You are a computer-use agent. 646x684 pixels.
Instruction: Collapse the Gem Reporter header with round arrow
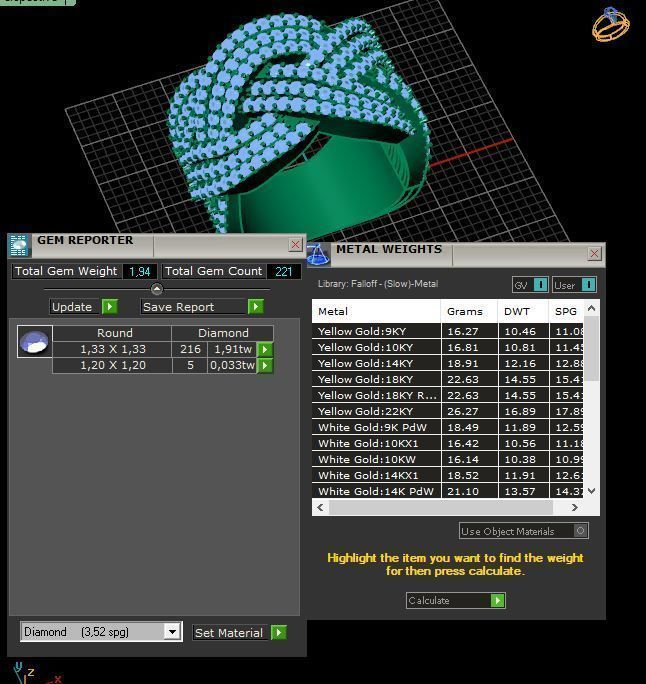[157, 289]
